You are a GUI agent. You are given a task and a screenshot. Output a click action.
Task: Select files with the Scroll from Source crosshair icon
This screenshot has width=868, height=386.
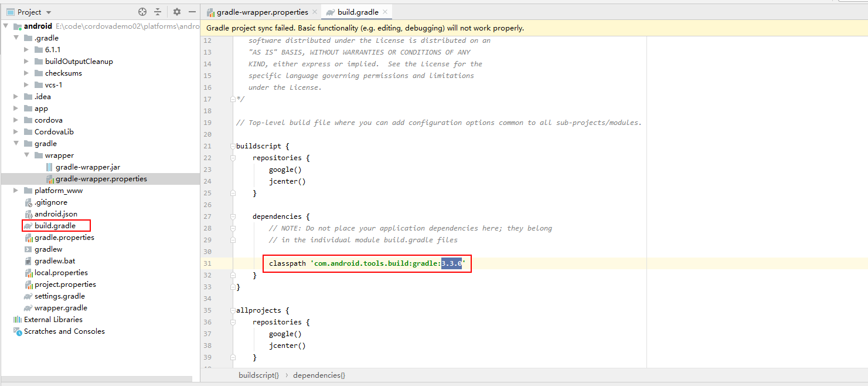142,12
